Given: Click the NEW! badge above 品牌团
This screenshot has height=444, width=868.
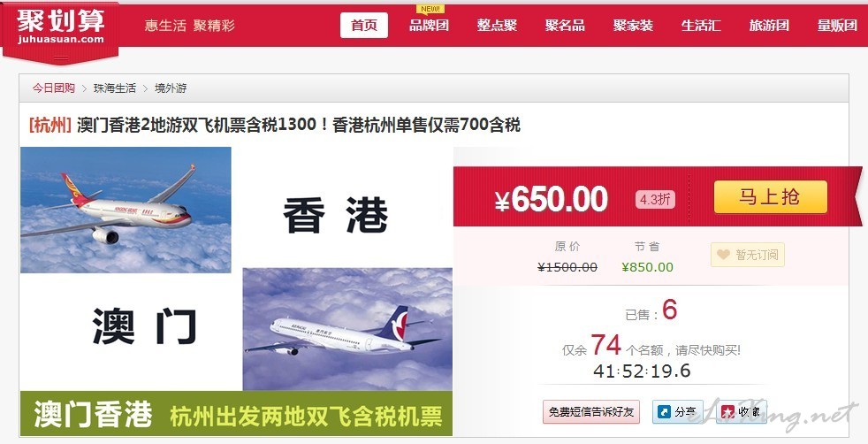Looking at the screenshot, I should pos(430,9).
